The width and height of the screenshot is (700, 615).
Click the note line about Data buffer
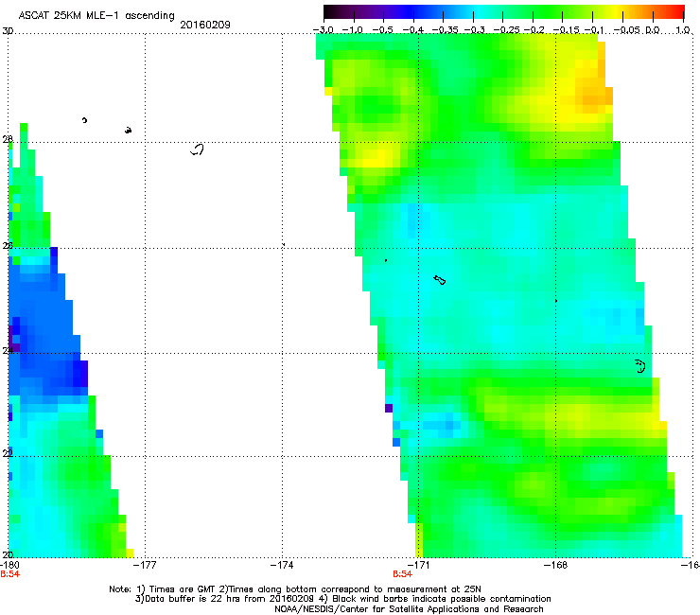[342, 599]
